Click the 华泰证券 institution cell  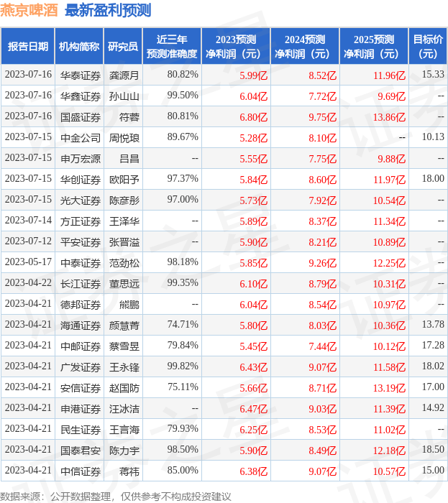tap(81, 75)
